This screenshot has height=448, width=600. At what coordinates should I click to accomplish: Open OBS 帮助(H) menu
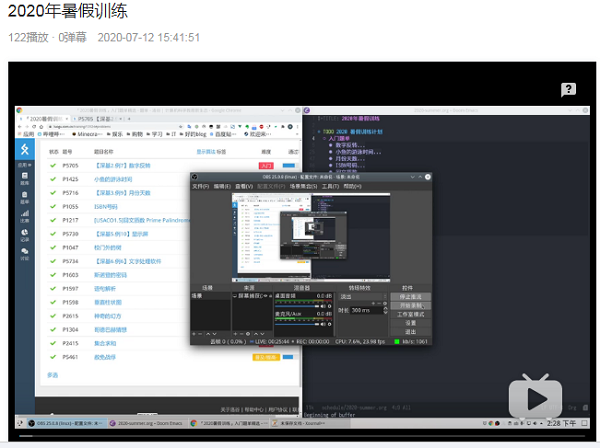(352, 186)
